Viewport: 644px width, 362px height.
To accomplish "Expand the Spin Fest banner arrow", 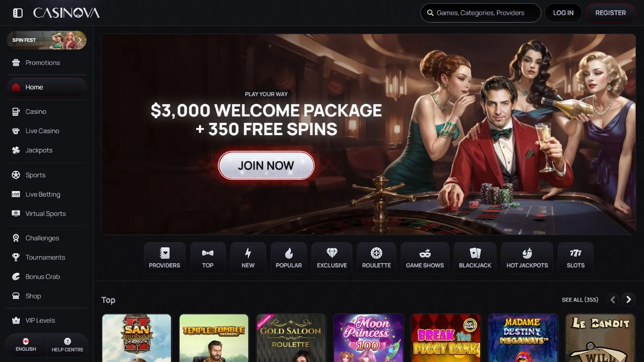I will [80, 40].
